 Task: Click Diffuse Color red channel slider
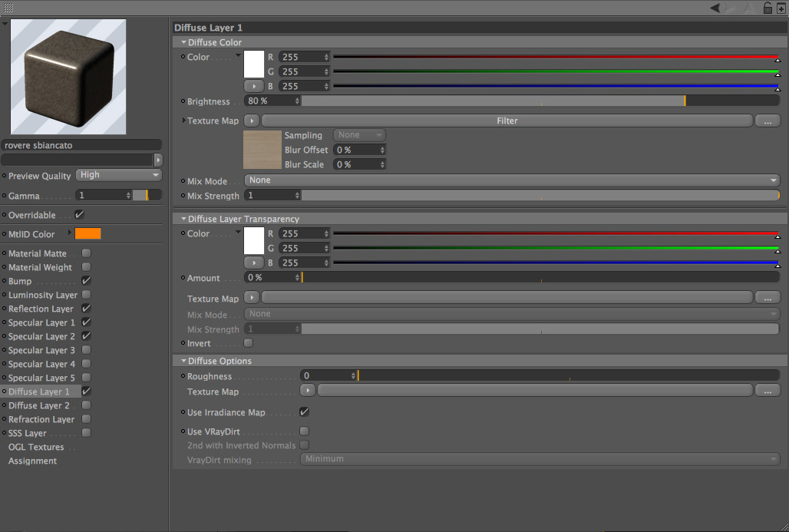click(x=556, y=57)
